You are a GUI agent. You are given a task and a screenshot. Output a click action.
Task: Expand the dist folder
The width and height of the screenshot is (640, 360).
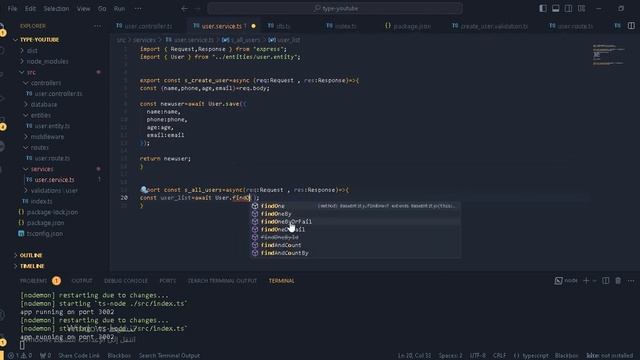click(32, 51)
